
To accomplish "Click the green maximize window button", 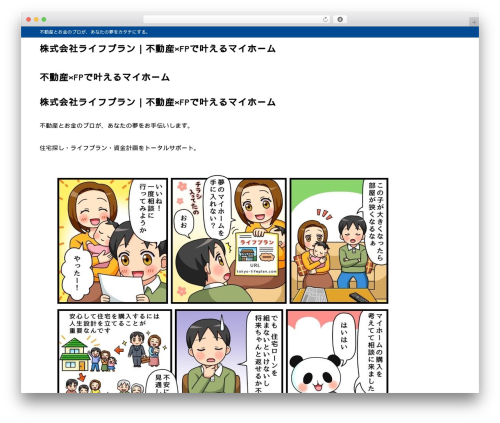I will [x=44, y=19].
